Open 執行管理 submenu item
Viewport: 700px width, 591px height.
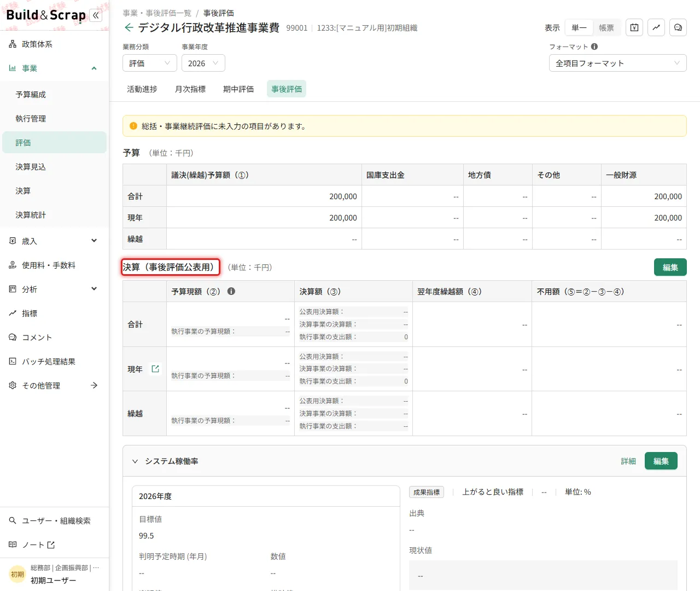pyautogui.click(x=54, y=119)
